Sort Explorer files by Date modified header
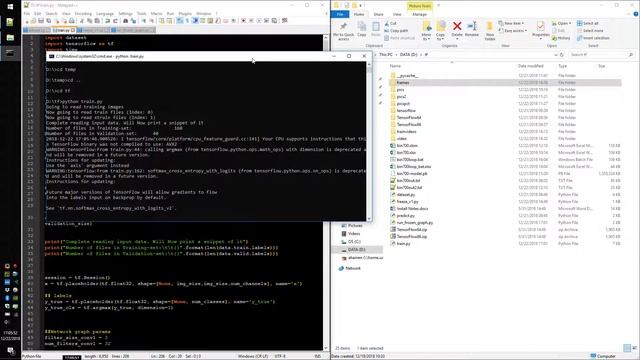This screenshot has width=640, height=360. 531,66
